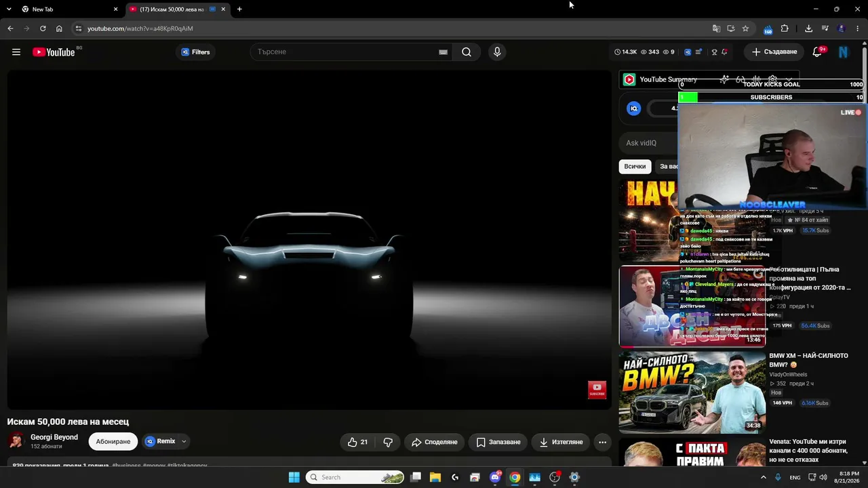Expand the Remix dropdown arrow
868x488 pixels.
(184, 441)
